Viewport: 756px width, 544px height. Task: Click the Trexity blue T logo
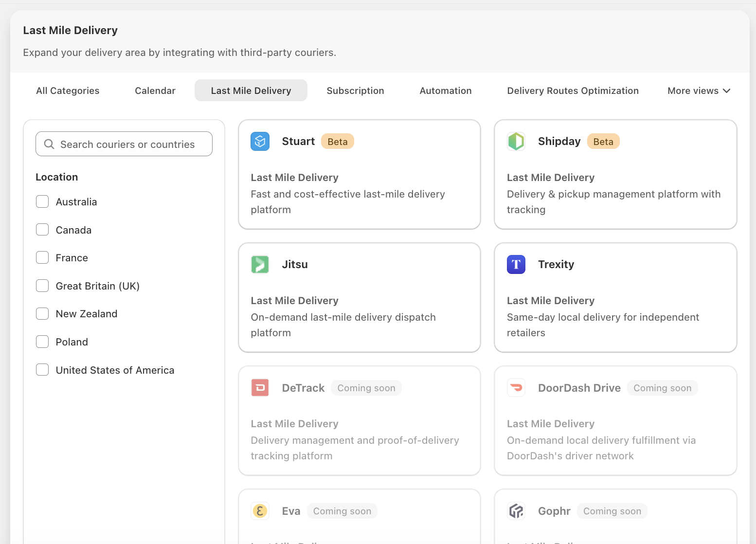516,265
